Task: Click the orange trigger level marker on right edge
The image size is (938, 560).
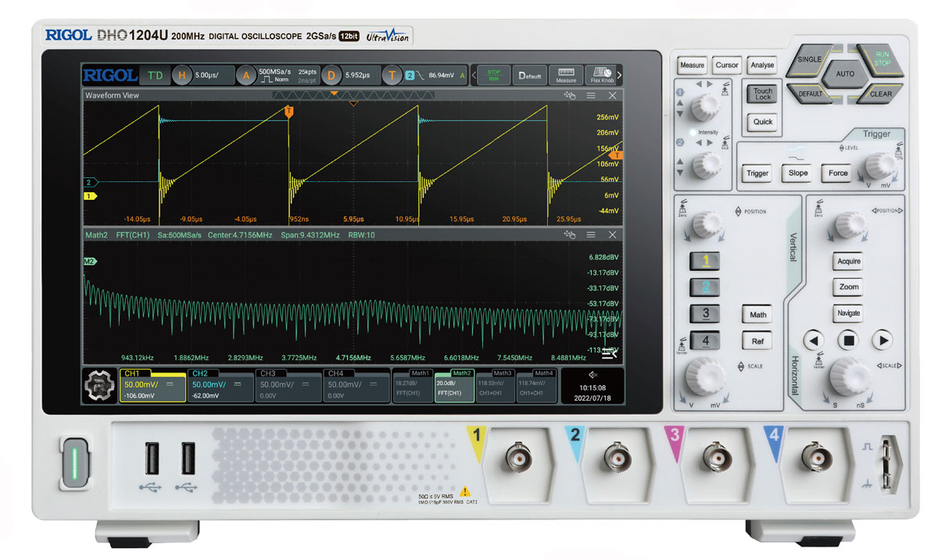Action: pyautogui.click(x=616, y=155)
